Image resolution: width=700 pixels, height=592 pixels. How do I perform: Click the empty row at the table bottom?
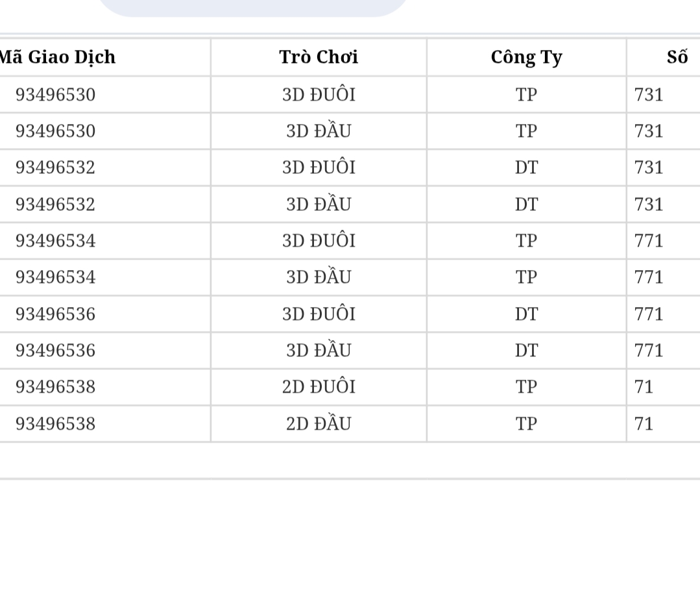(x=350, y=461)
